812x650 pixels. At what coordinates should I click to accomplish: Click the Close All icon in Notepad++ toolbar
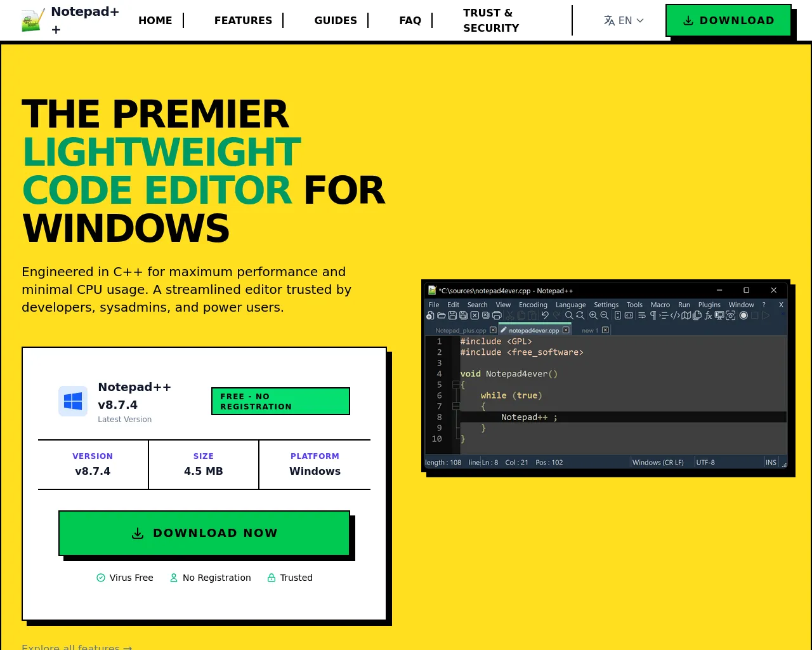(486, 315)
